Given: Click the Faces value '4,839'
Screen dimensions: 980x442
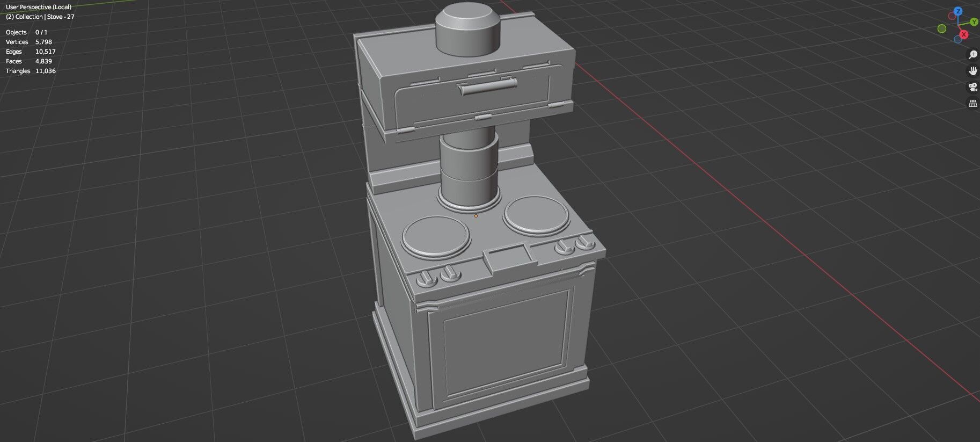Looking at the screenshot, I should click(x=43, y=61).
